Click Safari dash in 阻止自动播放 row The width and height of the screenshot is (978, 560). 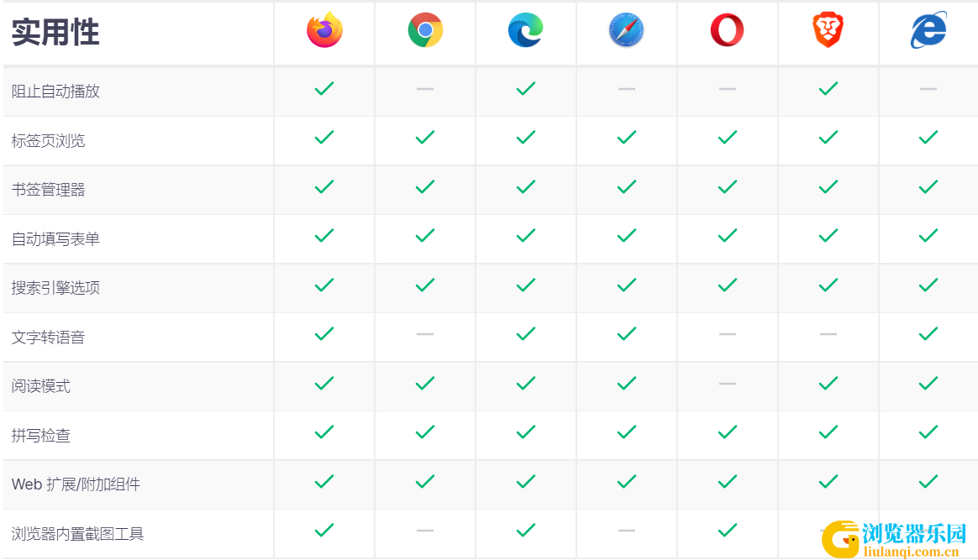point(626,89)
